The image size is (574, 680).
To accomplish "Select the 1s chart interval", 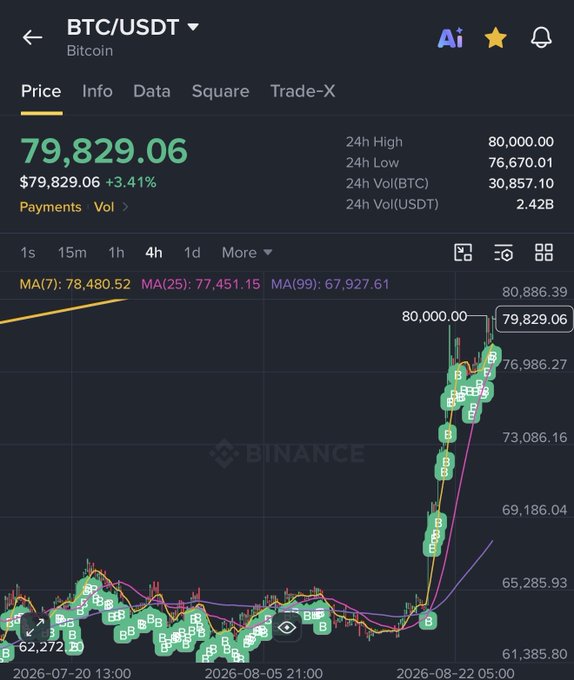I will pyautogui.click(x=28, y=252).
